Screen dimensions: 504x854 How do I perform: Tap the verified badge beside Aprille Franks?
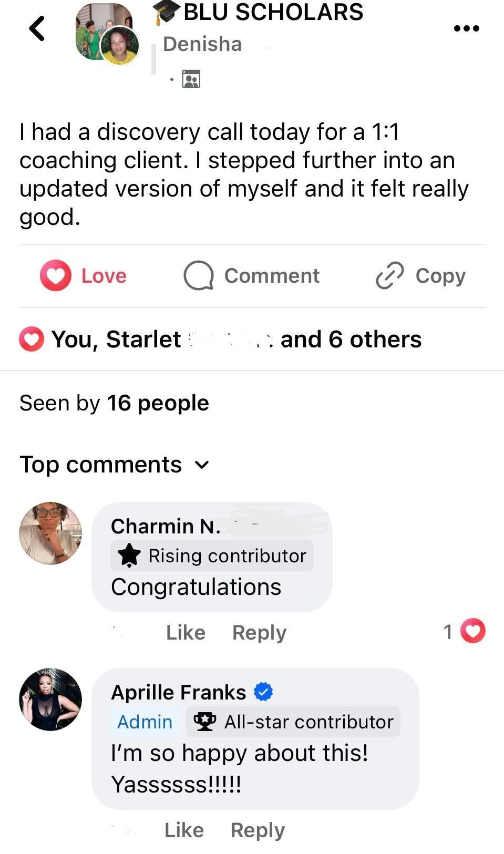(263, 692)
